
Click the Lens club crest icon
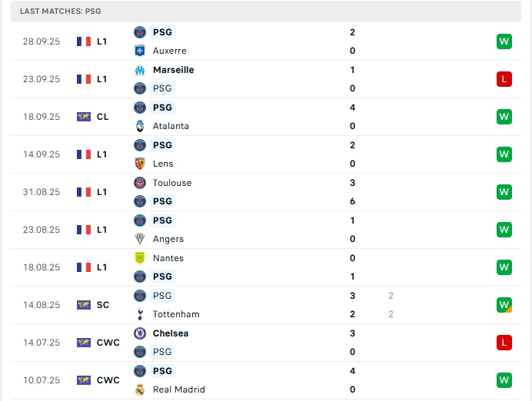coord(140,164)
